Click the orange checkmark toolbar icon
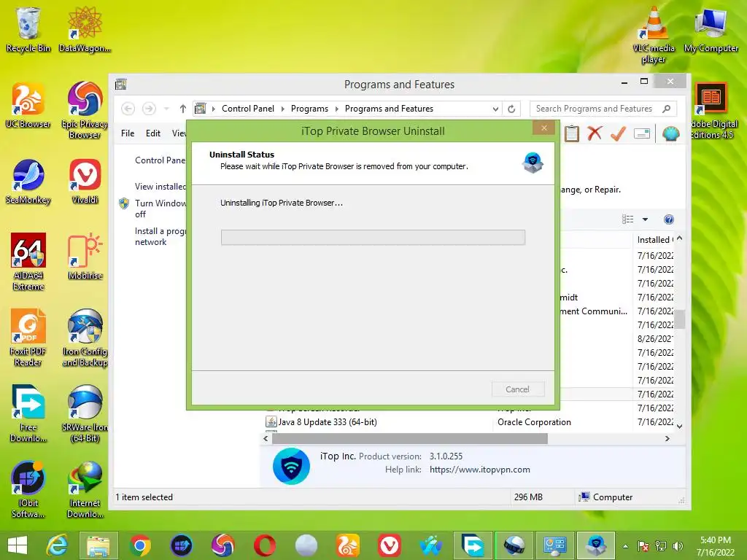Screen dimensions: 747x560 click(x=618, y=134)
